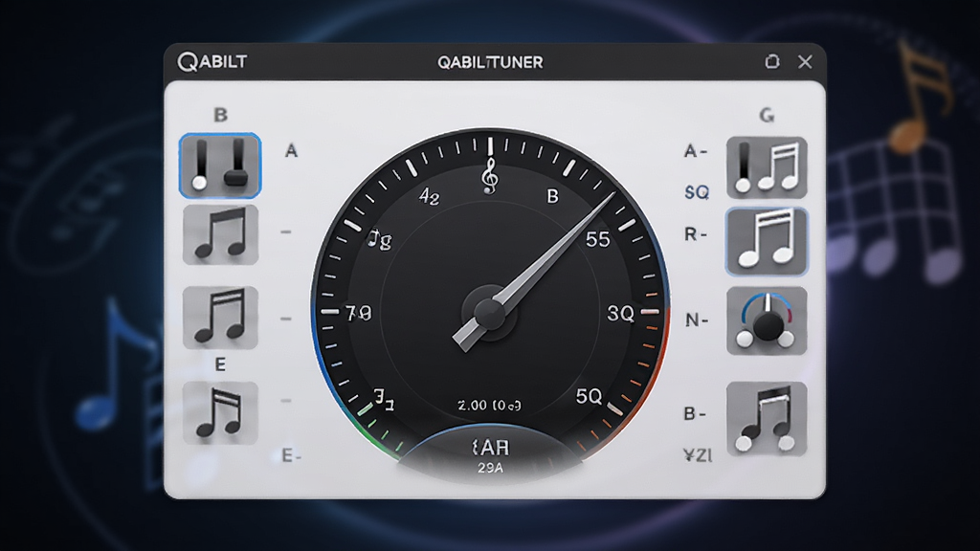Select the N- label beside knob

click(x=697, y=320)
